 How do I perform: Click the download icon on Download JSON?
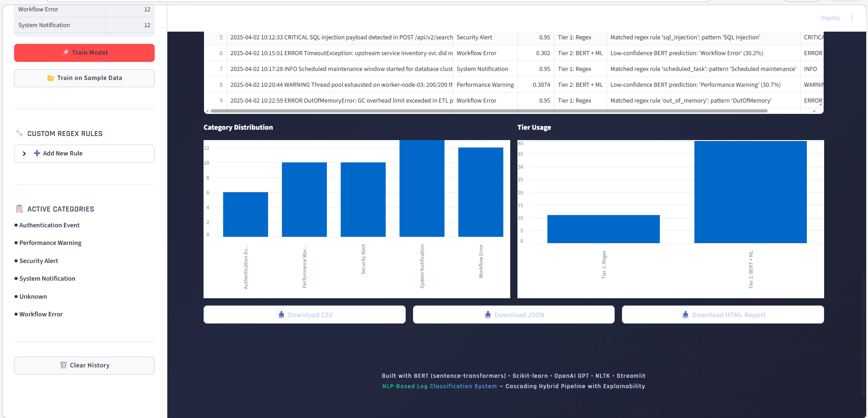[x=487, y=315]
